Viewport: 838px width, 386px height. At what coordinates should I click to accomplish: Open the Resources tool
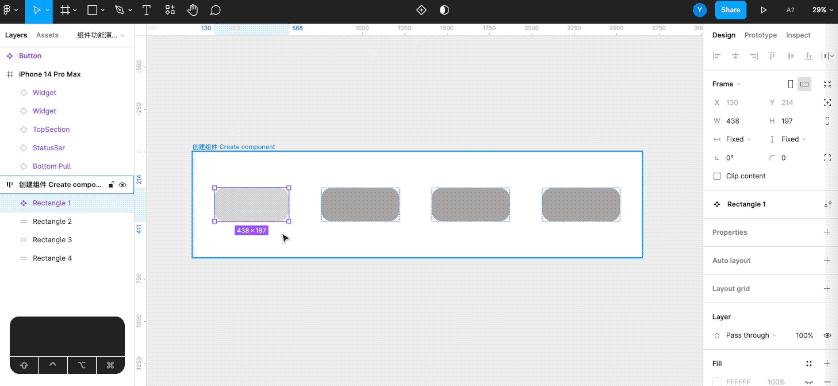tap(169, 10)
